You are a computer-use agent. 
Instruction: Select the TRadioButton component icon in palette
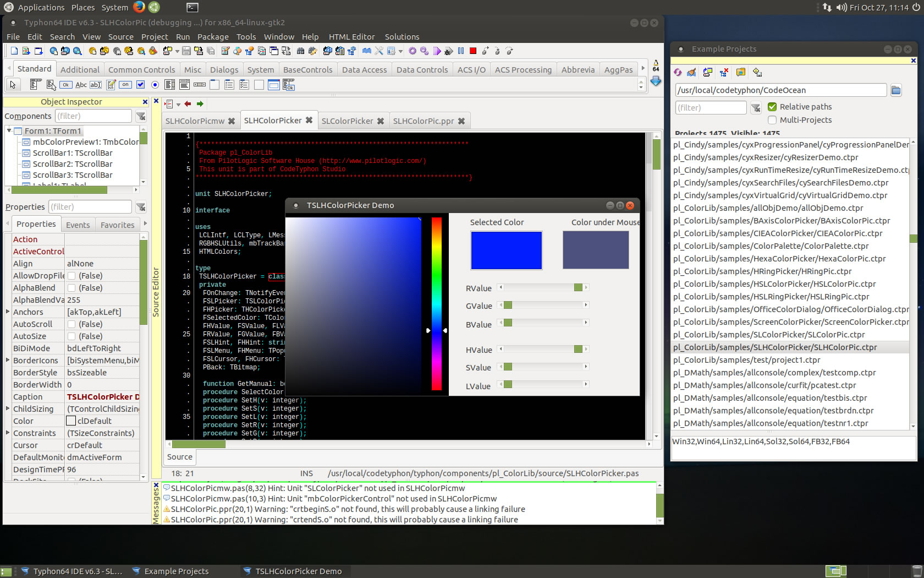pos(155,85)
